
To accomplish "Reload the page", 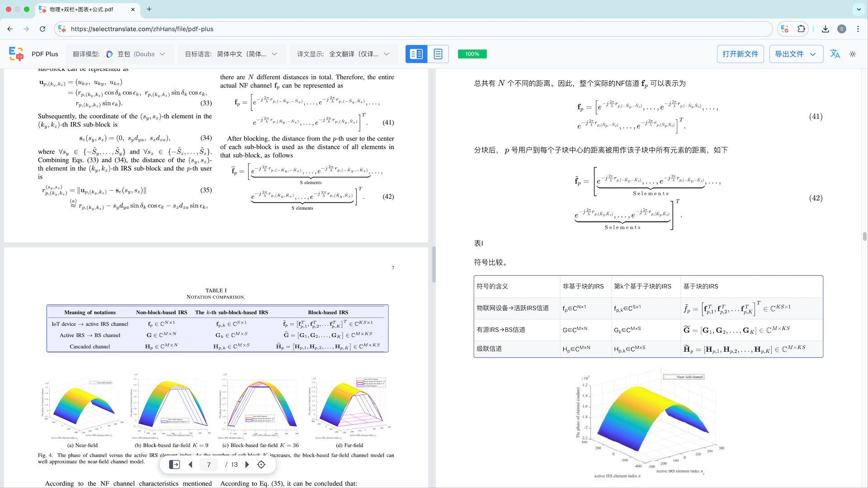I will click(x=42, y=29).
